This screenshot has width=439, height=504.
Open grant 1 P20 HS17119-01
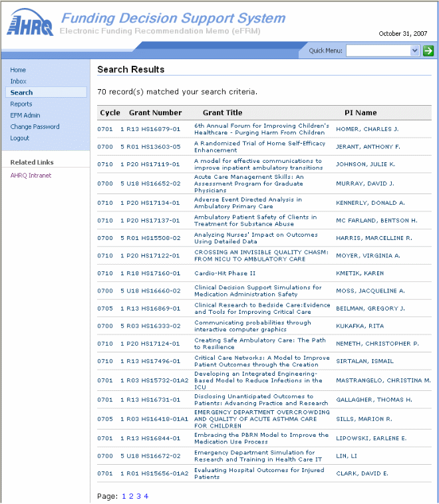click(x=150, y=164)
